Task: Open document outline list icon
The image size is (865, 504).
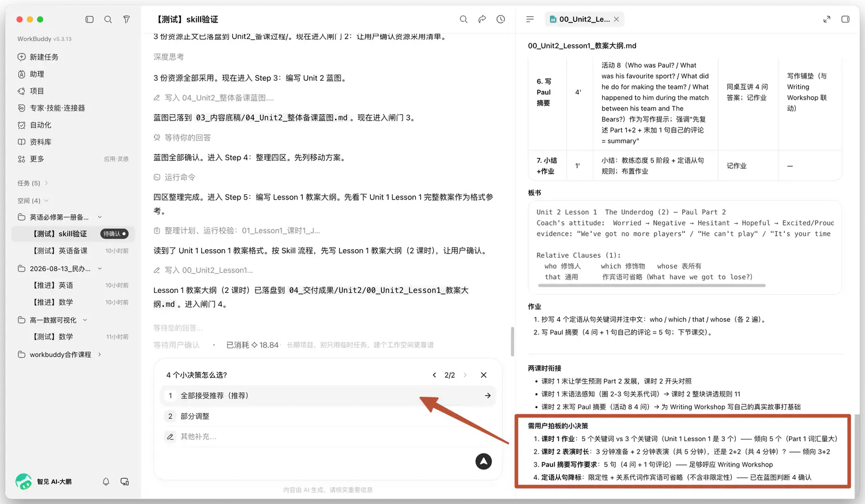Action: [530, 19]
